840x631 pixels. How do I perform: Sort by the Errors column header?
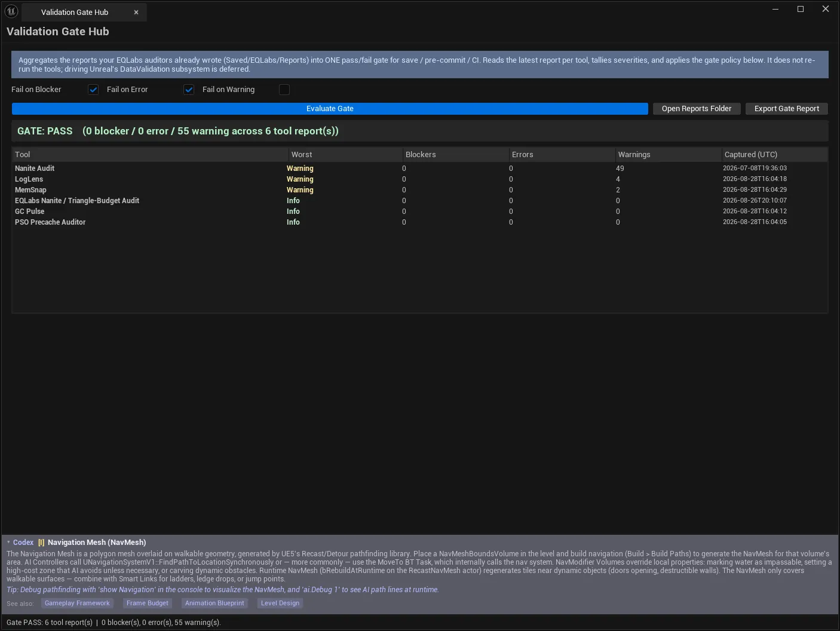tap(562, 154)
